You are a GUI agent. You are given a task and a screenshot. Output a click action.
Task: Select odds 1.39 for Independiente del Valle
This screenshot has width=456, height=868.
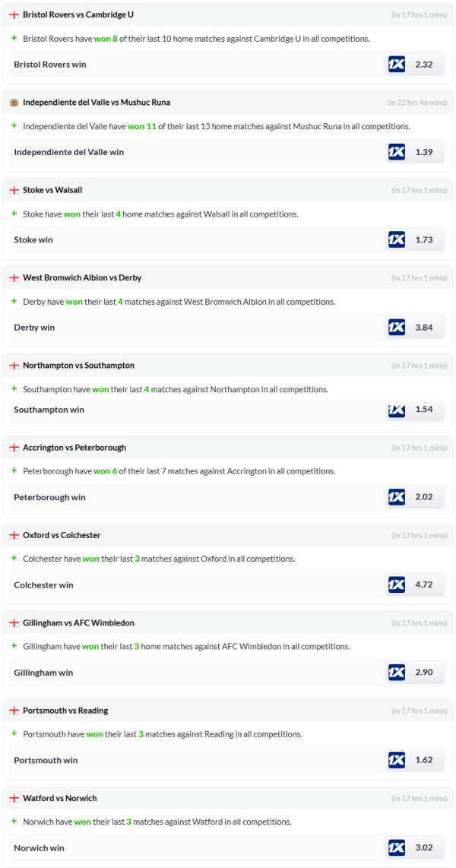(424, 152)
